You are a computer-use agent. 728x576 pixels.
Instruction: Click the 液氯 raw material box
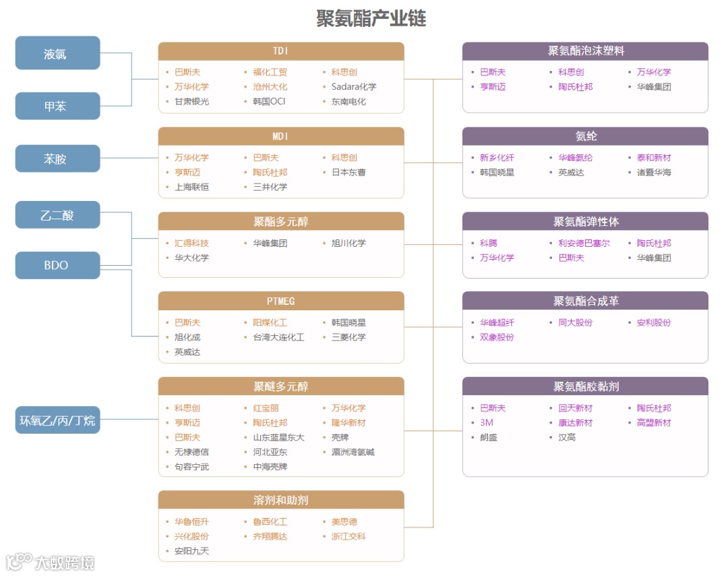click(x=57, y=53)
